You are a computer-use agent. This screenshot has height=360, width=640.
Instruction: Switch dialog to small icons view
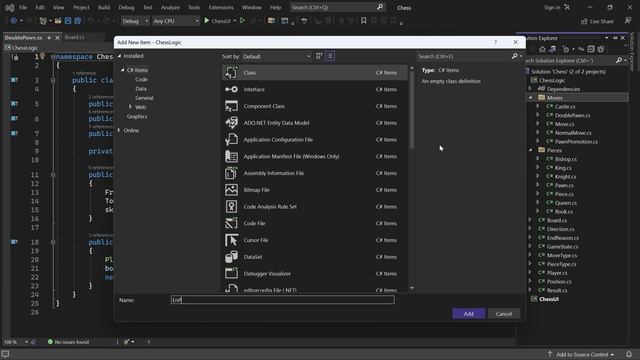click(x=319, y=56)
